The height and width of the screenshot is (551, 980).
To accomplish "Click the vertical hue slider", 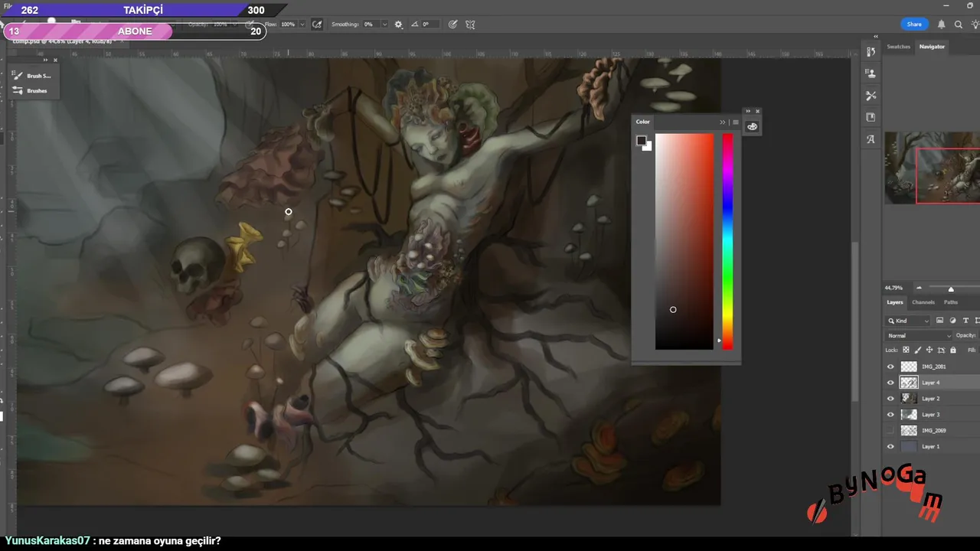I will tap(727, 242).
